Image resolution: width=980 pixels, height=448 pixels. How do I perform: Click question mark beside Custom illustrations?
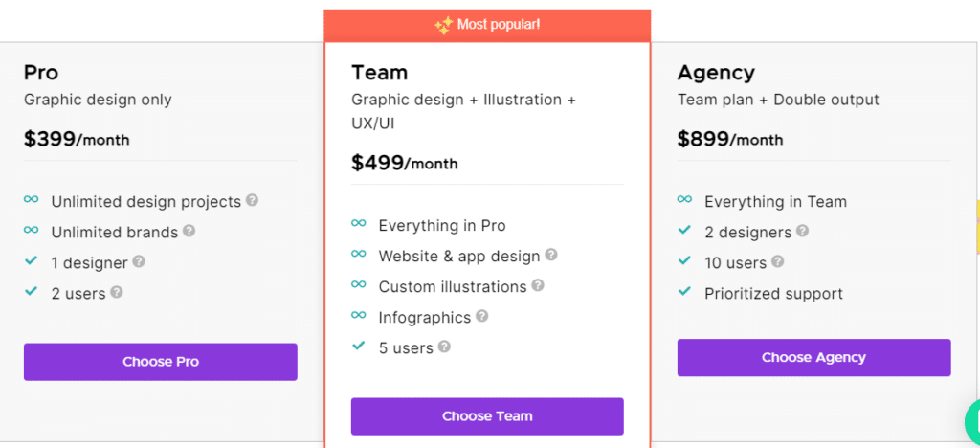[x=538, y=285]
